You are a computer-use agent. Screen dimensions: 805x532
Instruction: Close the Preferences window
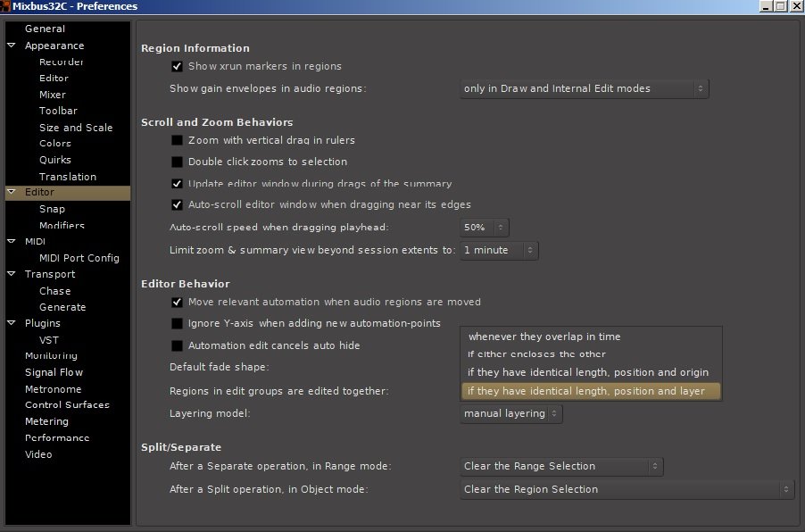(796, 6)
